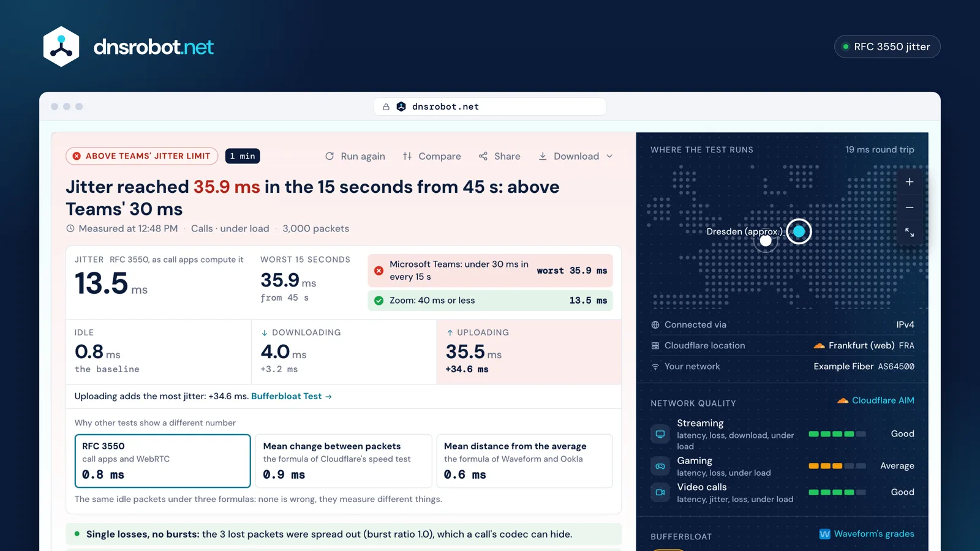Zoom in on the map

[910, 182]
